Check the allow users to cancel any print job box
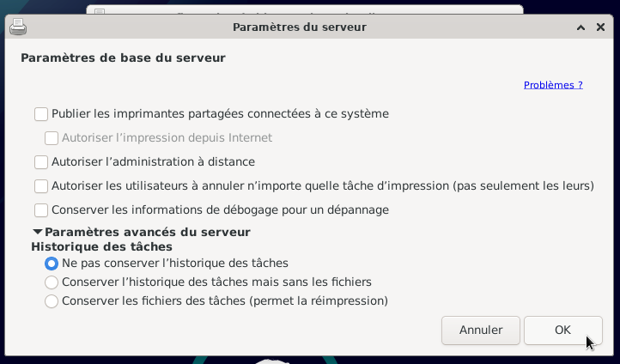The width and height of the screenshot is (620, 364). tap(41, 186)
